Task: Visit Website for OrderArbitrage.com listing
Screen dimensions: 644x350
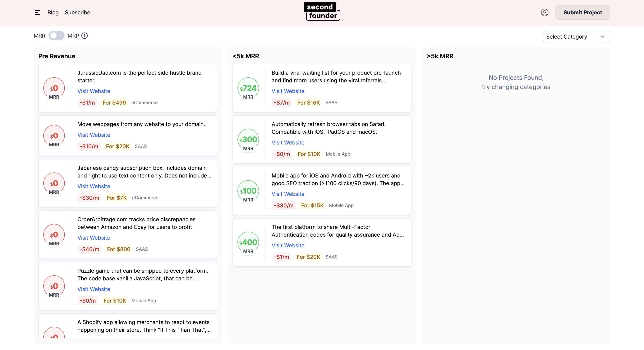Action: 94,238
